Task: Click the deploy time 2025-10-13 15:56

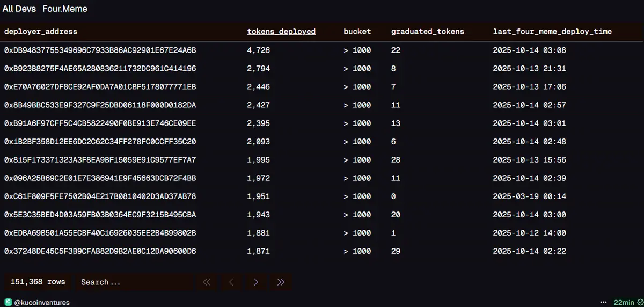Action: [530, 160]
